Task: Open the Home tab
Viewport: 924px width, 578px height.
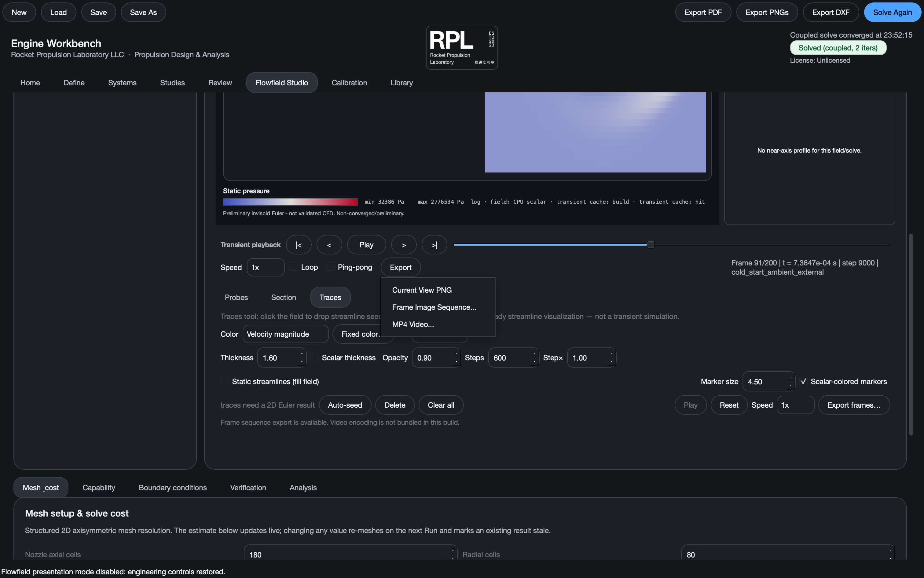Action: click(30, 83)
